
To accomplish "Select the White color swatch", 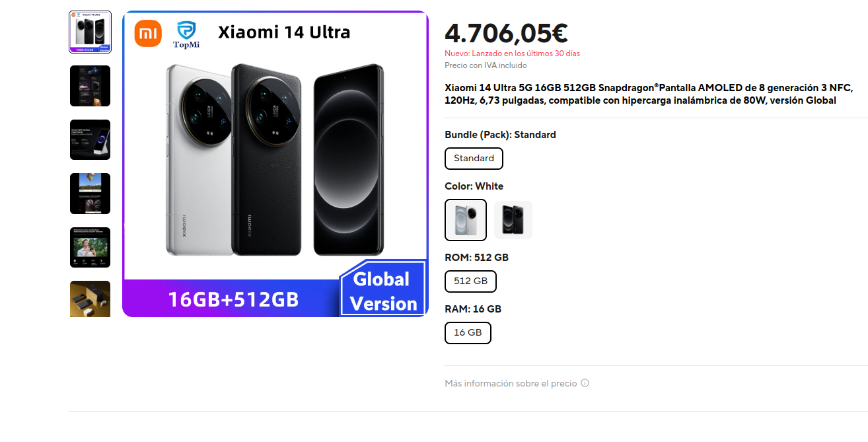I will click(466, 220).
